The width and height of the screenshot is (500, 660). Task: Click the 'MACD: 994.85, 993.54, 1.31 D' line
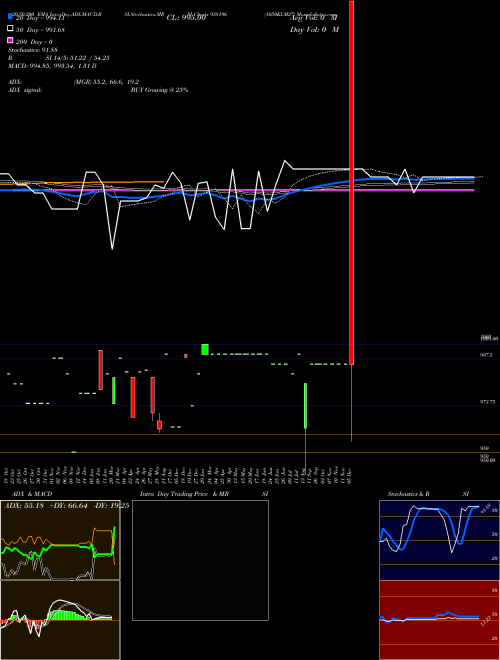52,66
